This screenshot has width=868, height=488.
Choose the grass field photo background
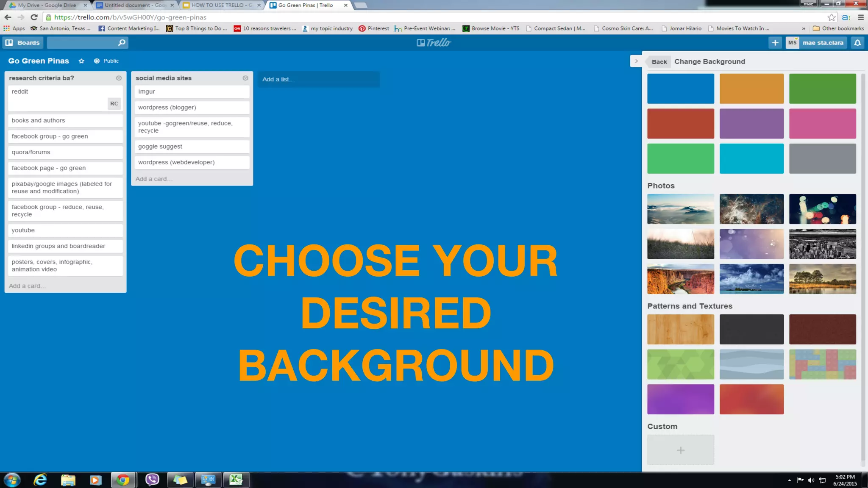681,244
